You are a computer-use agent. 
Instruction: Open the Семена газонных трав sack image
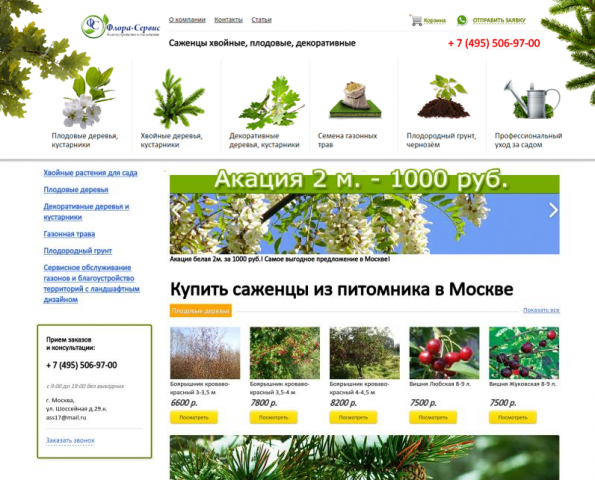pos(355,99)
